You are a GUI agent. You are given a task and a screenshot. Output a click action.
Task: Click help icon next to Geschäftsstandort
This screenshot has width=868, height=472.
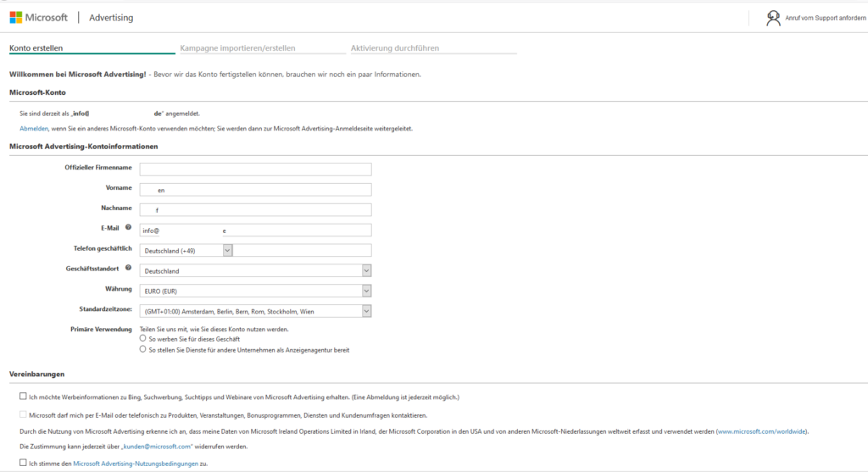(x=128, y=268)
